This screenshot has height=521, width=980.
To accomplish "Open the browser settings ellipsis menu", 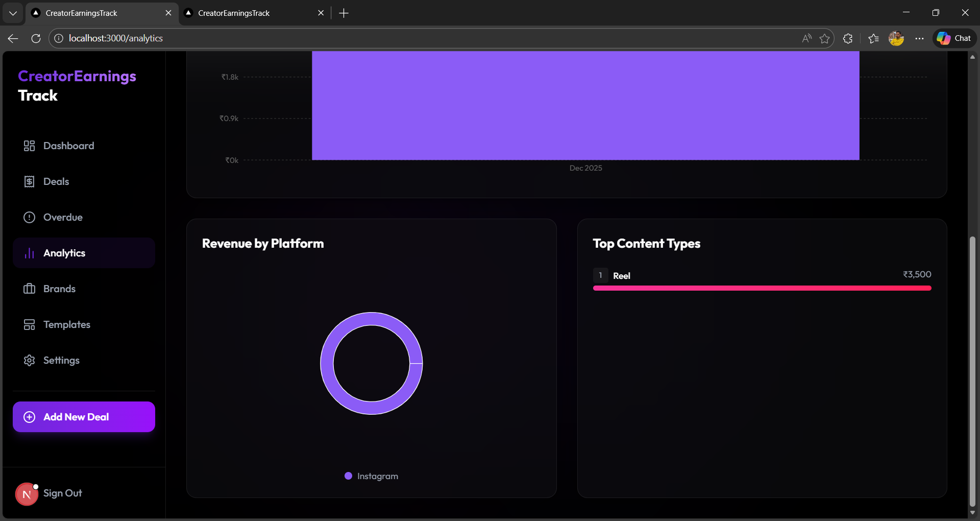I will (919, 38).
